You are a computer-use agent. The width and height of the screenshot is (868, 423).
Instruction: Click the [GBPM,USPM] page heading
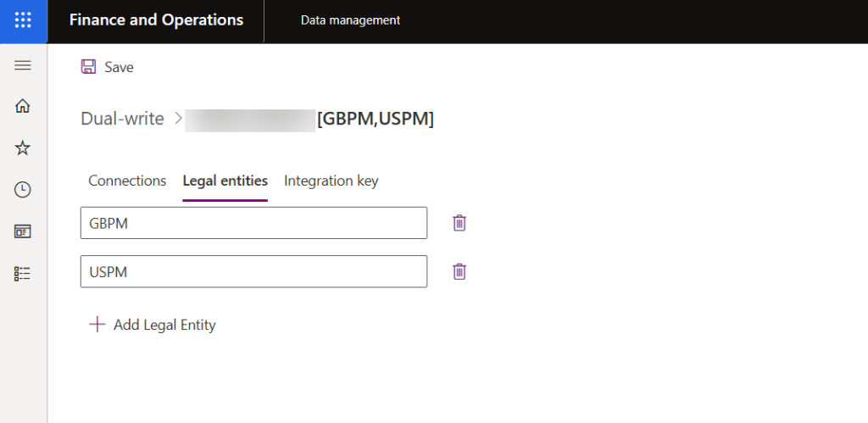375,119
